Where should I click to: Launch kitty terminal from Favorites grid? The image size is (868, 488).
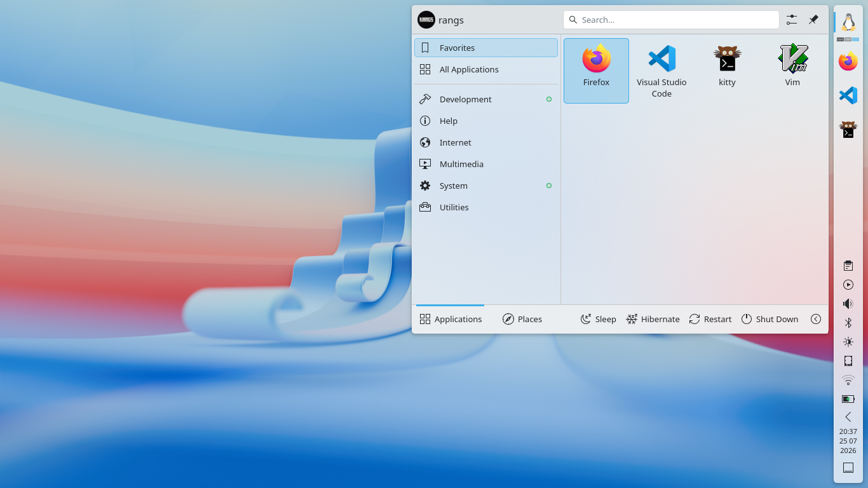727,71
